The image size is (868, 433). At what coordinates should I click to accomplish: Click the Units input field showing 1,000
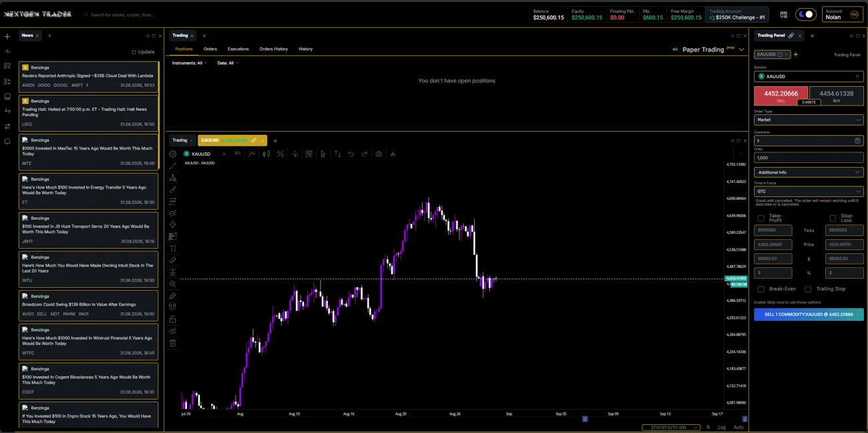pyautogui.click(x=809, y=158)
